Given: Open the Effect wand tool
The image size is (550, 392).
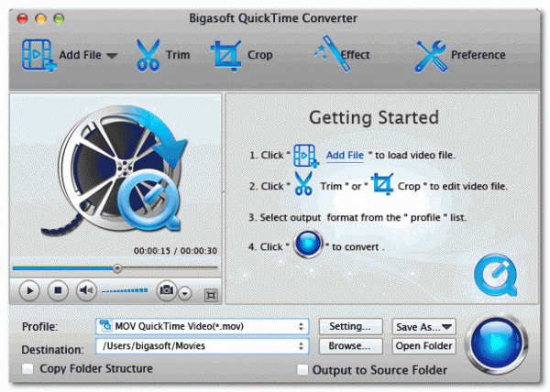Looking at the screenshot, I should (333, 54).
